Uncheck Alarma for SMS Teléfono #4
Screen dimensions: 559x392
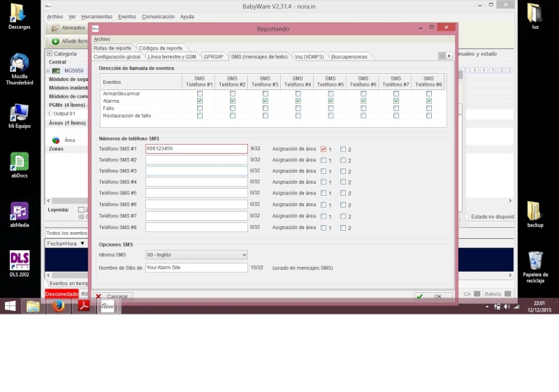298,101
